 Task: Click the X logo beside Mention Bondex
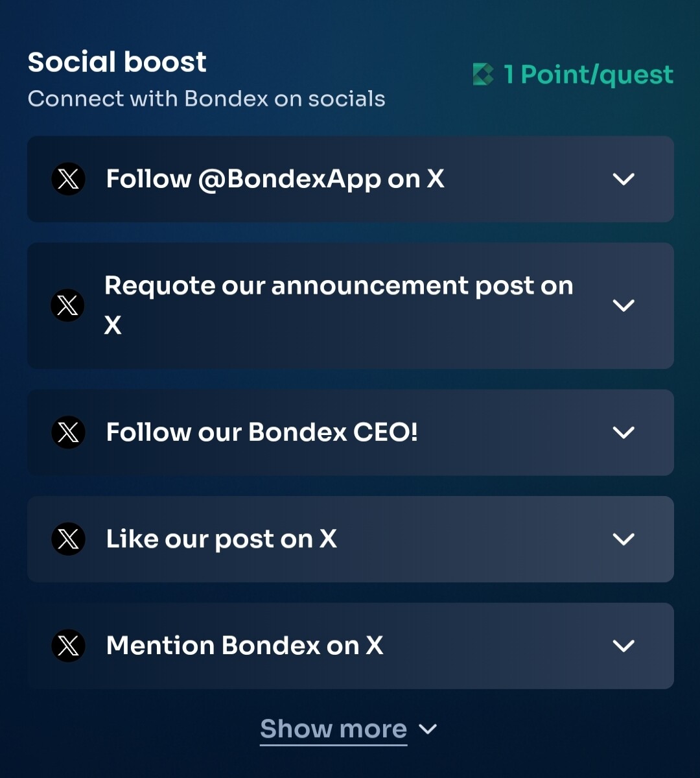[68, 646]
